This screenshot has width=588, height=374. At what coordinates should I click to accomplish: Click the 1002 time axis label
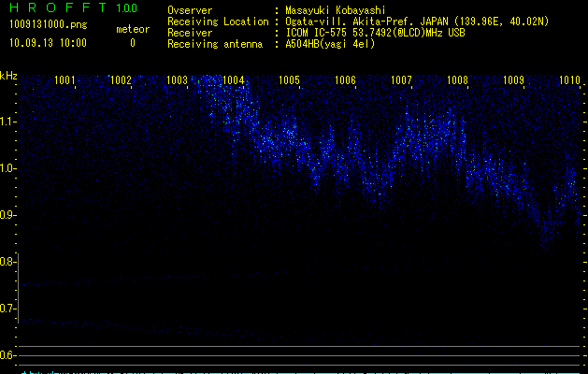pos(121,79)
